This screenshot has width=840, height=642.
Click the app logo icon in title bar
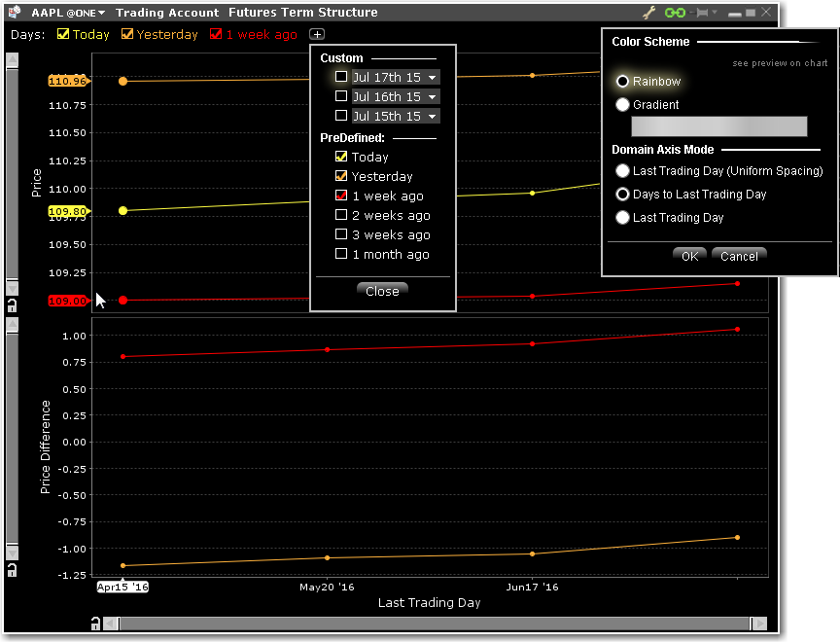pos(15,12)
